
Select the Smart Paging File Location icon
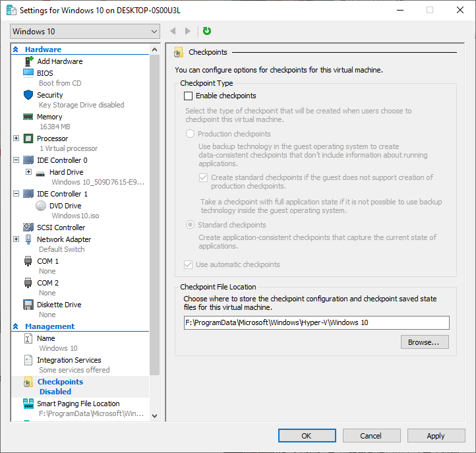[28, 404]
